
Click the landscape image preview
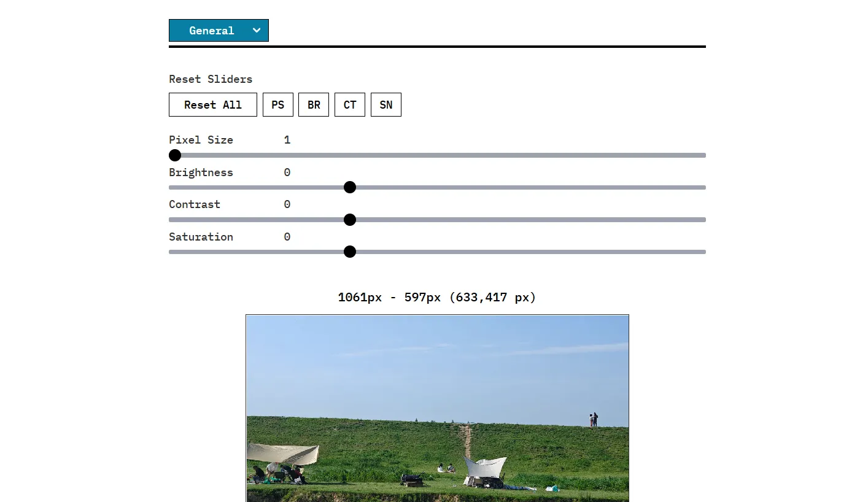437,408
